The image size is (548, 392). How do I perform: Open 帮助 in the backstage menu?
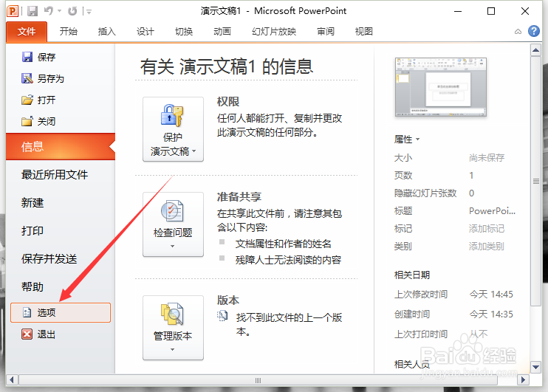coord(32,287)
